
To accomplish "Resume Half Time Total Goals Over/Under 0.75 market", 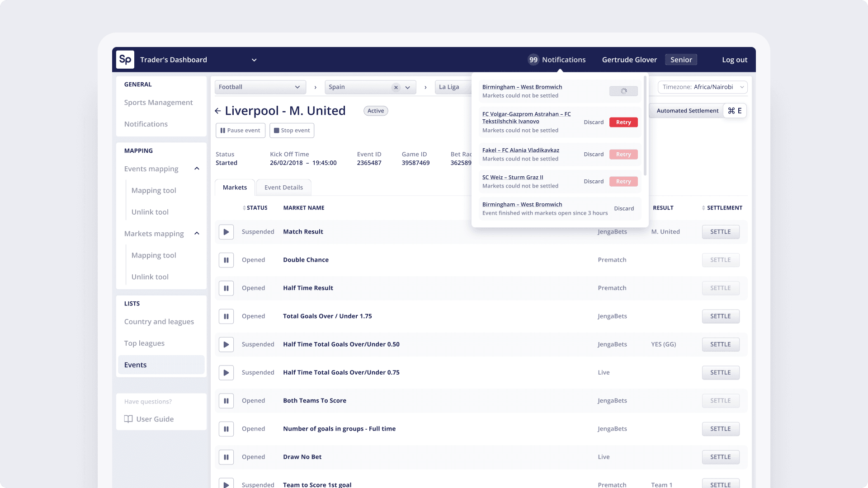I will point(226,373).
